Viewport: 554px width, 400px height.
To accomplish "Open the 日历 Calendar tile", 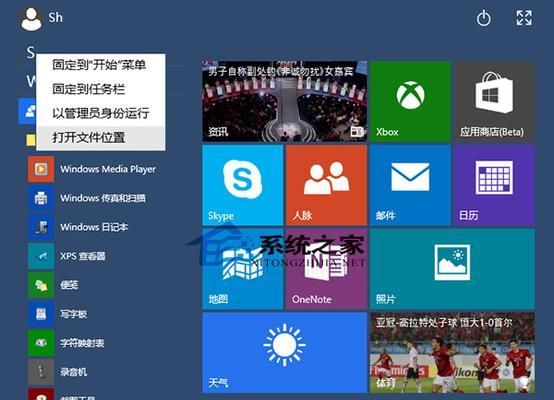I will click(x=494, y=185).
